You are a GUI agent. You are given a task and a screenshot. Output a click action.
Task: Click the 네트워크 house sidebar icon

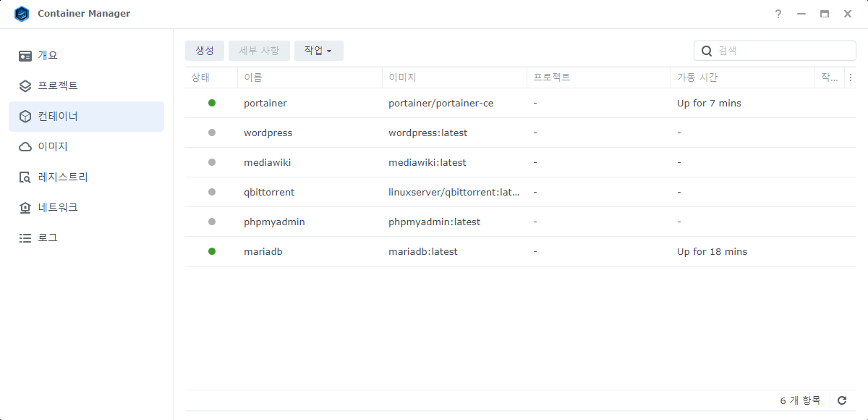[25, 208]
